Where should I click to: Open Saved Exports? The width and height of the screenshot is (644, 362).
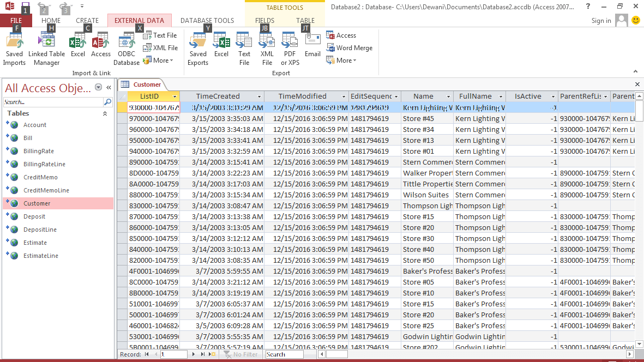pos(198,49)
